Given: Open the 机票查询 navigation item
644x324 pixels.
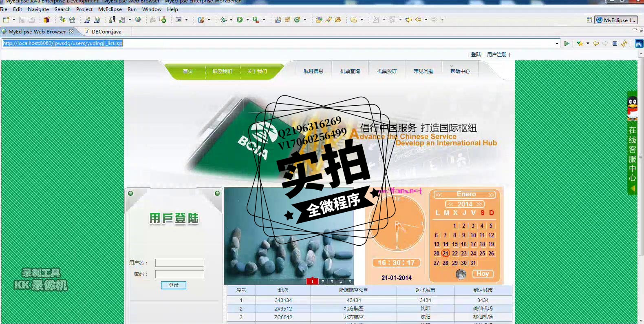Looking at the screenshot, I should pyautogui.click(x=350, y=71).
